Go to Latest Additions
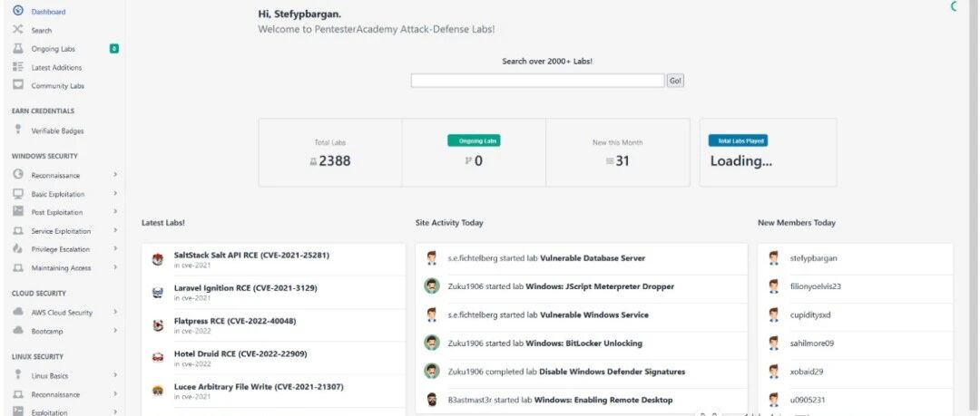 click(x=56, y=67)
